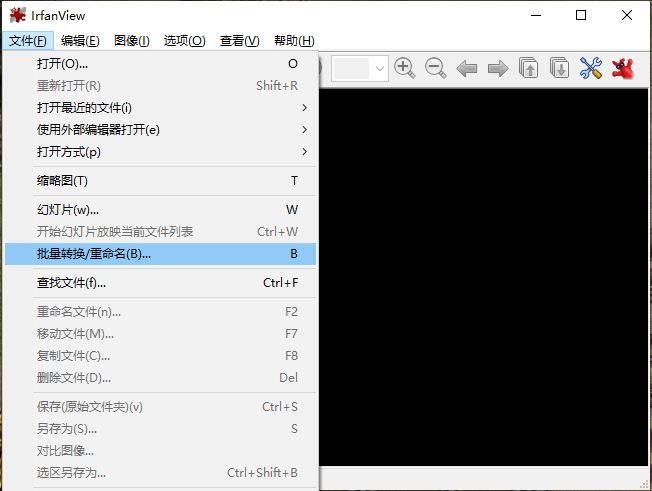The image size is (652, 491).
Task: Click 选区另存为... menu entry
Action: pos(161,473)
